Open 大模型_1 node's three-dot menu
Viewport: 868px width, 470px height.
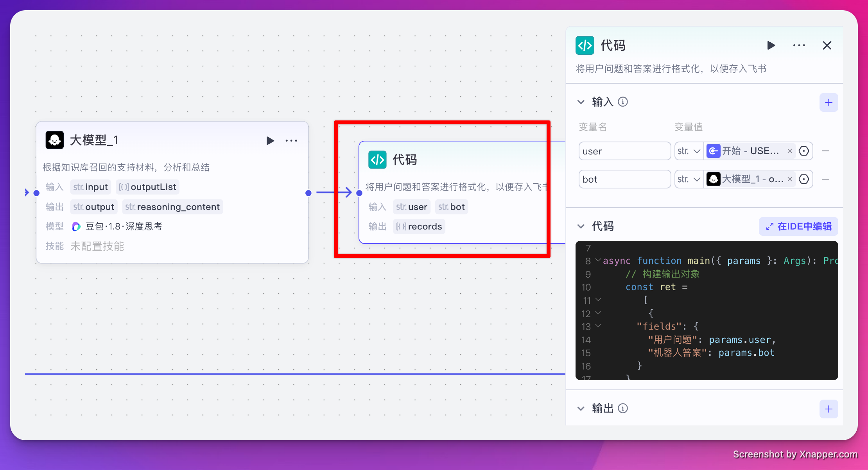[x=291, y=140]
